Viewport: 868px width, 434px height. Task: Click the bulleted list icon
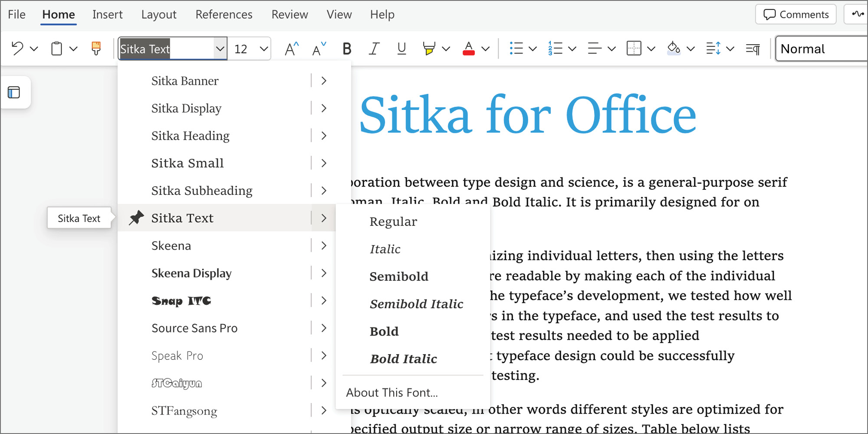516,48
